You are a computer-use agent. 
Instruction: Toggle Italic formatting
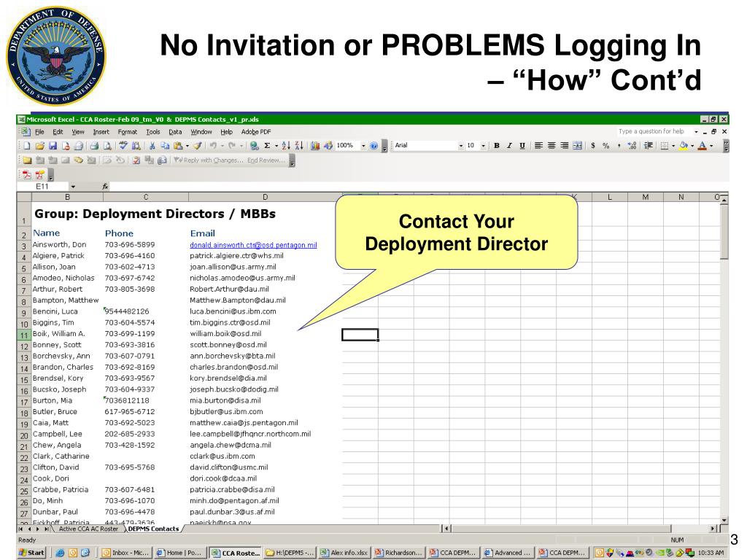click(509, 146)
